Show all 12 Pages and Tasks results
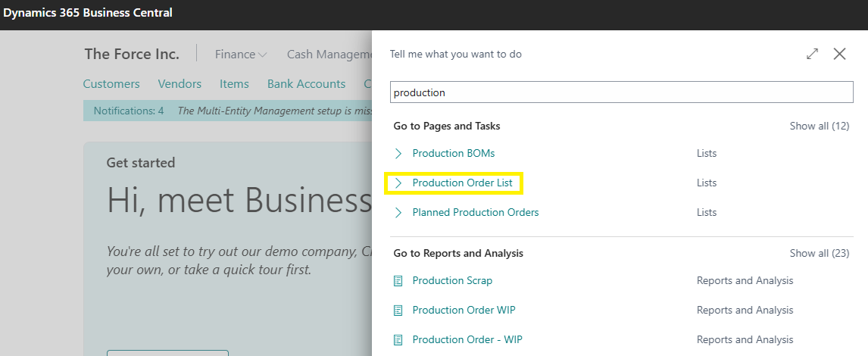Viewport: 868px width, 356px height. coord(819,126)
